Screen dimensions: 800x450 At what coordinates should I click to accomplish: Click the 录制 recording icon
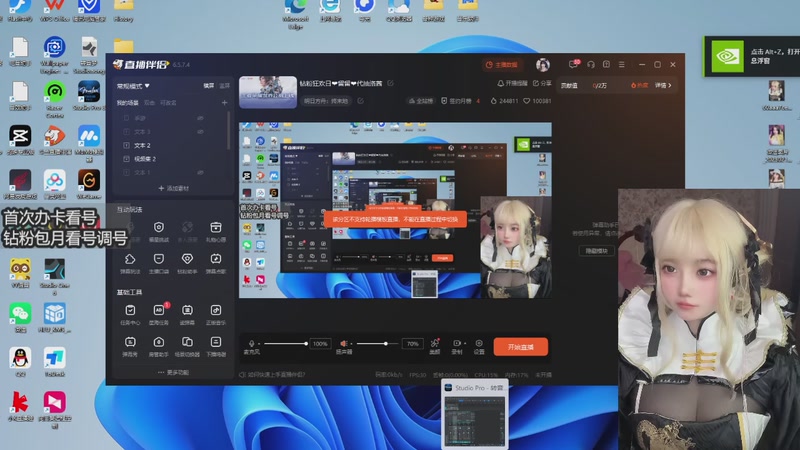457,343
